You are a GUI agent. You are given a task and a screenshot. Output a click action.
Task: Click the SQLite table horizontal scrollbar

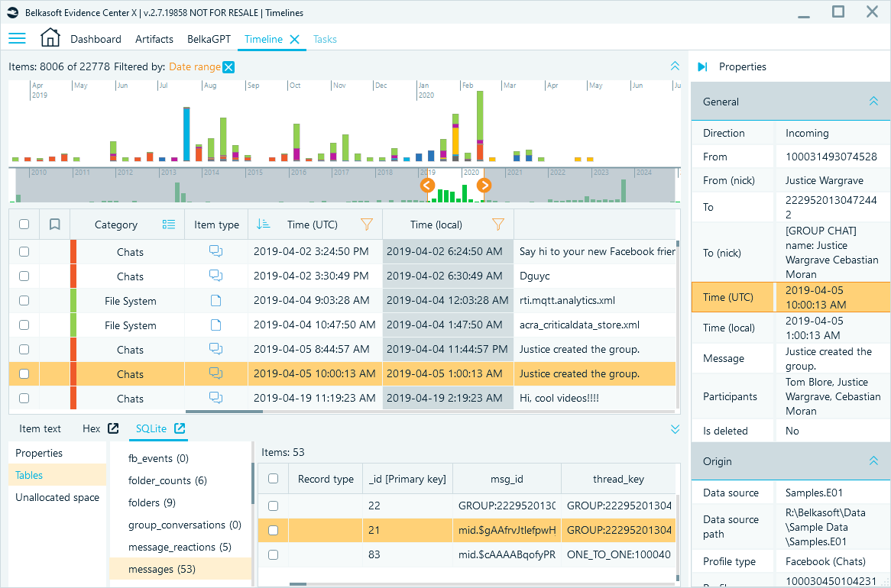coord(298,583)
